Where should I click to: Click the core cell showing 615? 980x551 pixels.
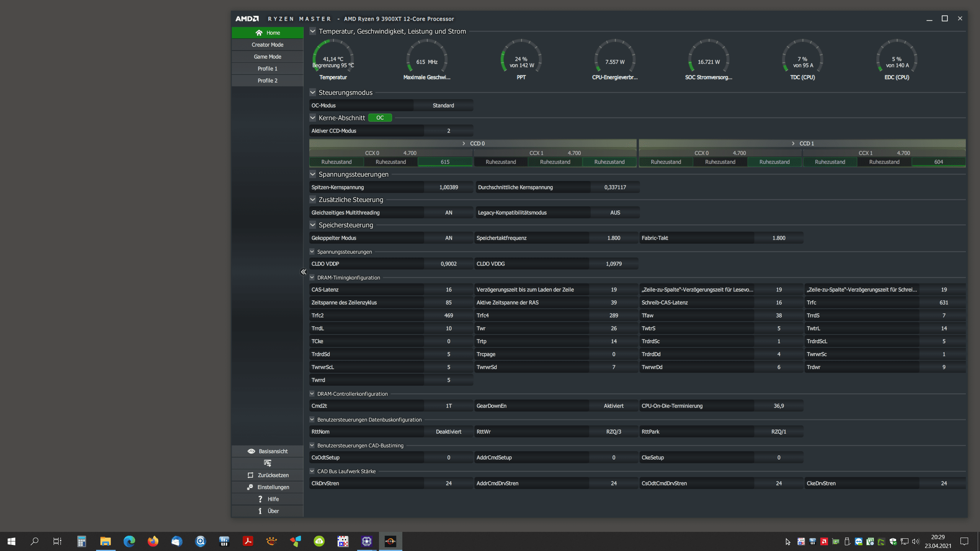(445, 162)
